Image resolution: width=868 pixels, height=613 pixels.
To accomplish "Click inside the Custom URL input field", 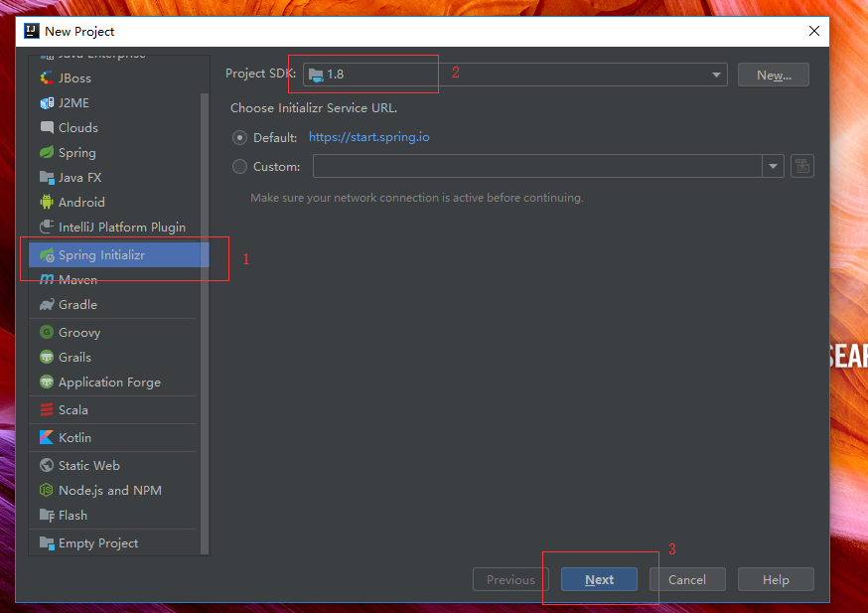I will (x=537, y=166).
